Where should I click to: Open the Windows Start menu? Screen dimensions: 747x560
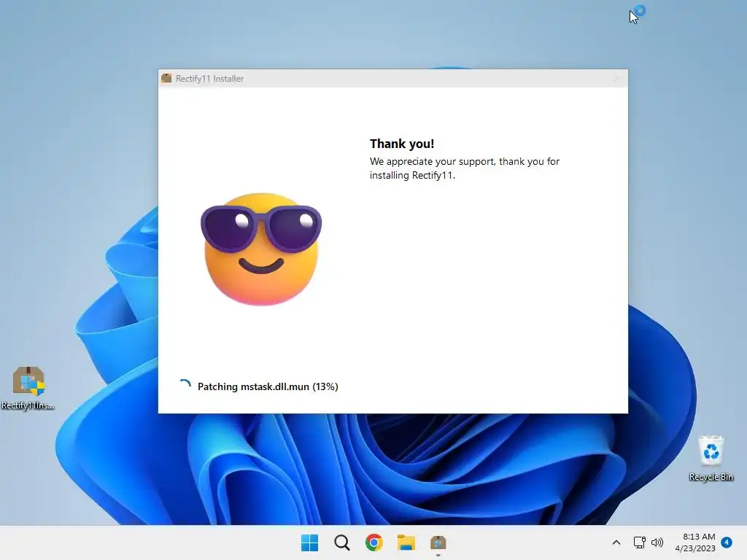click(x=309, y=542)
